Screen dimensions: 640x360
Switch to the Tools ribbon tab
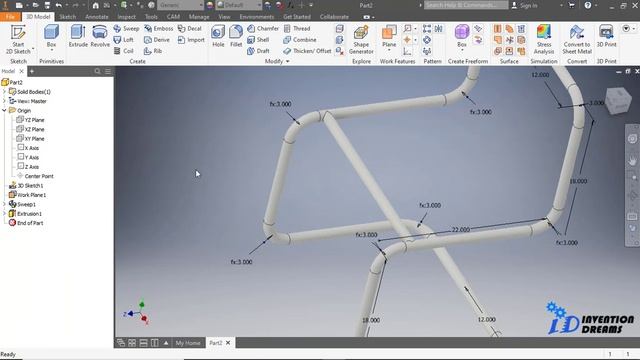coord(151,17)
